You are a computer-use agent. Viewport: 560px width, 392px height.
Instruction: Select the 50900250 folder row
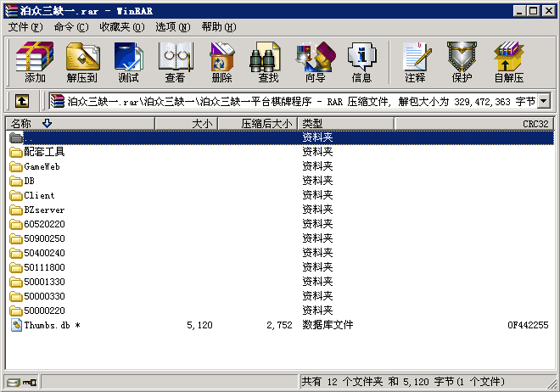tap(280, 238)
